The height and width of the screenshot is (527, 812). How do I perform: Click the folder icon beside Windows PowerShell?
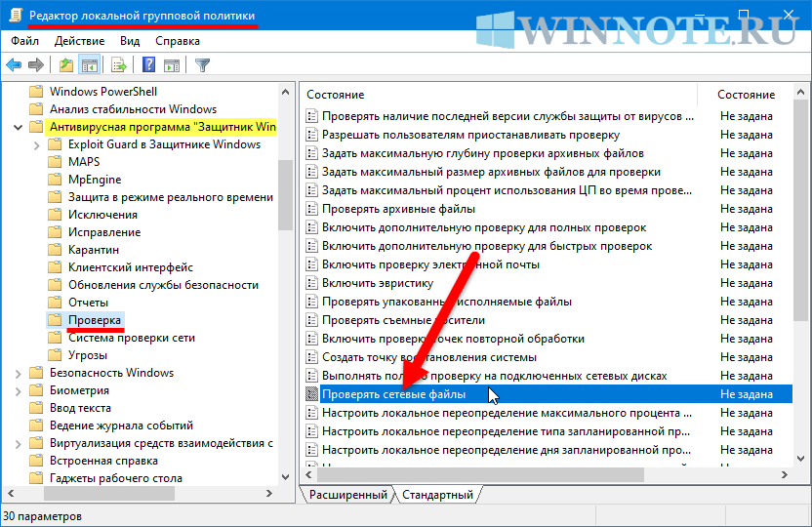tap(36, 92)
